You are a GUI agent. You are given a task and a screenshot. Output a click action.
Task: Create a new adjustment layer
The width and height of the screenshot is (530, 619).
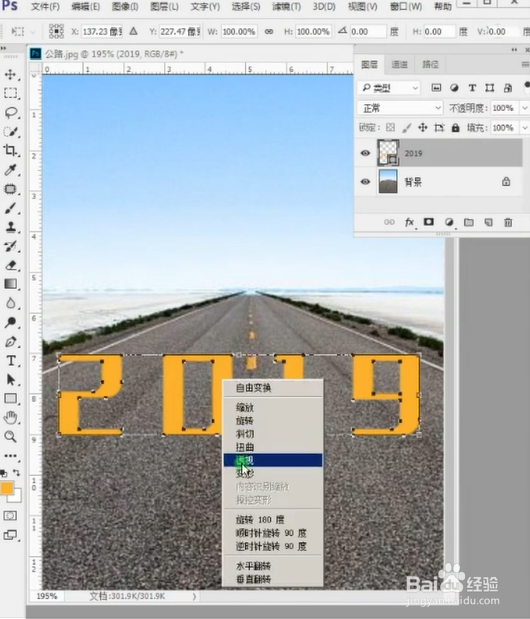(x=449, y=222)
